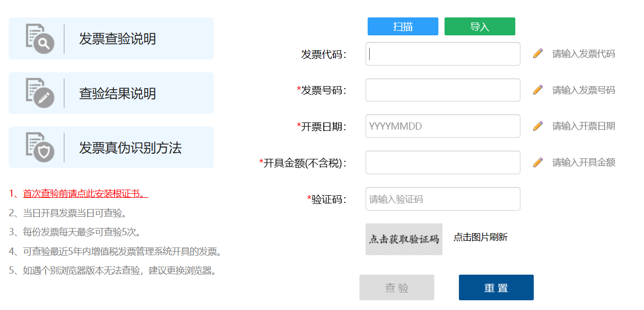Click the 发票代码: label
644x310 pixels.
324,54
